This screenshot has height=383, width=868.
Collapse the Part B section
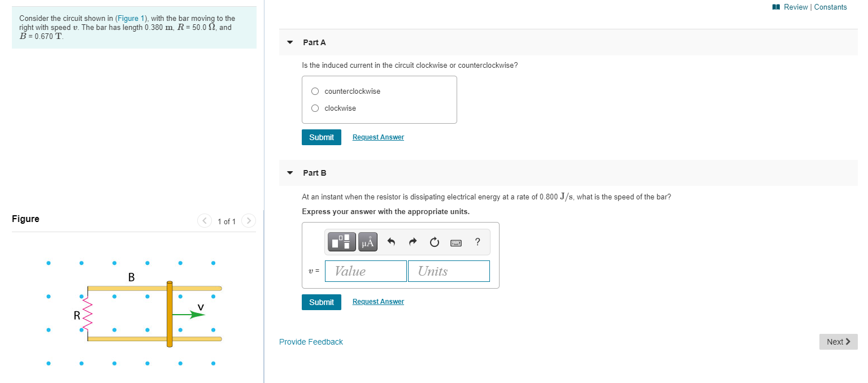tap(290, 173)
